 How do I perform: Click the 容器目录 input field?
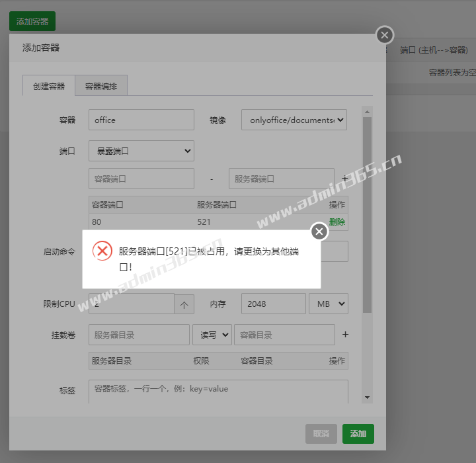[x=284, y=335]
